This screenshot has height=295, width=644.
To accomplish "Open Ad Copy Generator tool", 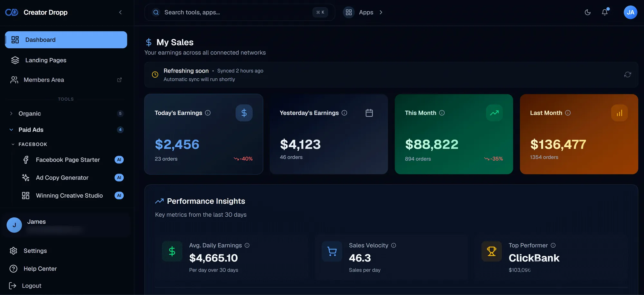I will pos(73,178).
